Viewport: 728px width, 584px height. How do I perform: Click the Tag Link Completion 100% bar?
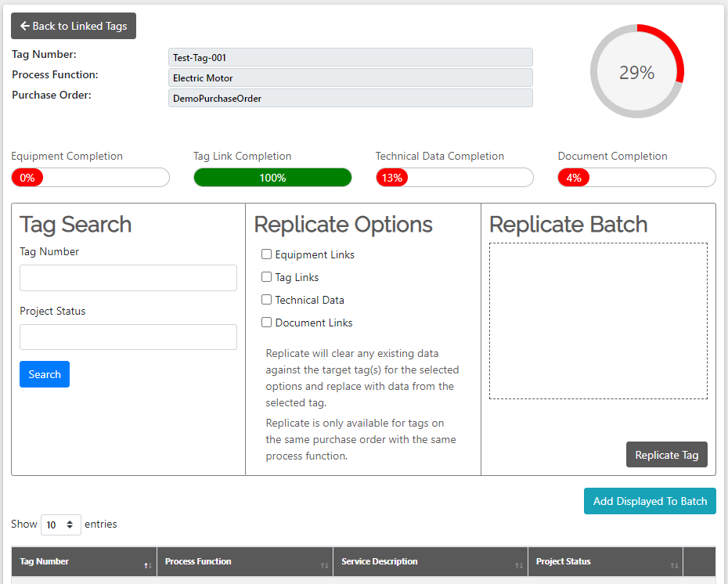pos(272,178)
